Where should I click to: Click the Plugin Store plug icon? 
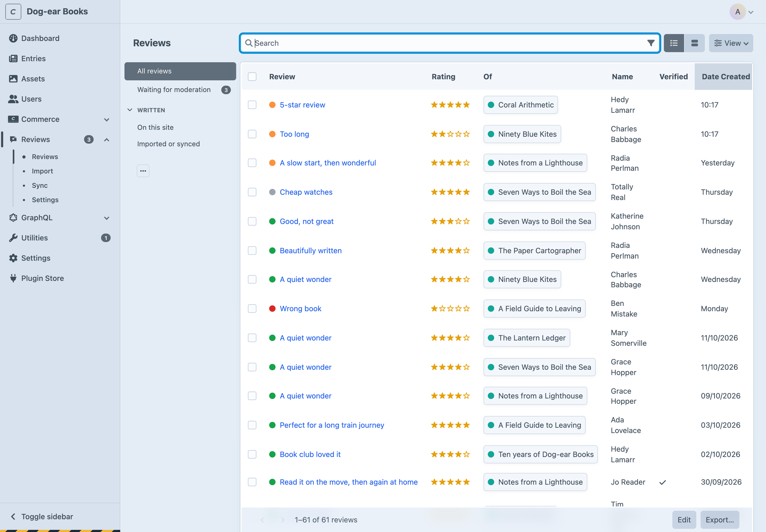(x=13, y=278)
